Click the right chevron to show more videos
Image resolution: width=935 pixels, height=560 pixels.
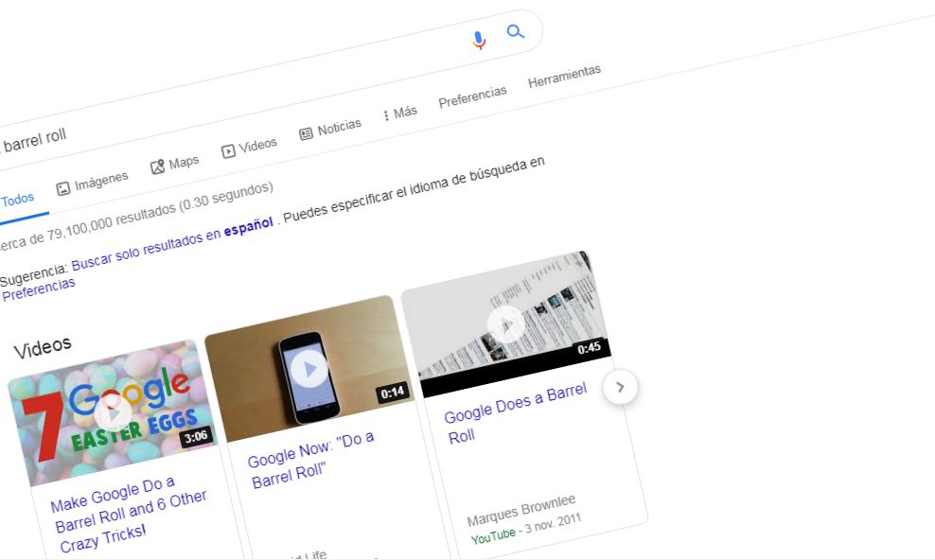[620, 387]
